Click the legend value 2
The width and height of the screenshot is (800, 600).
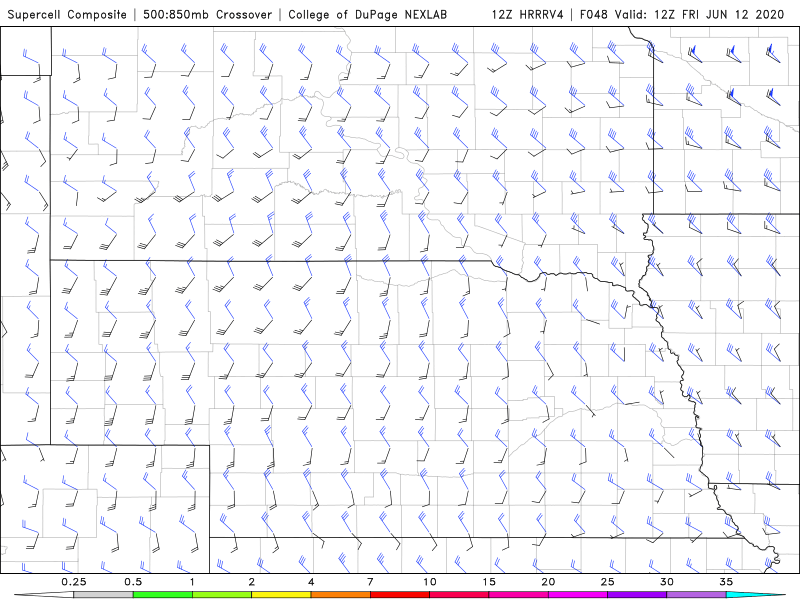[252, 582]
